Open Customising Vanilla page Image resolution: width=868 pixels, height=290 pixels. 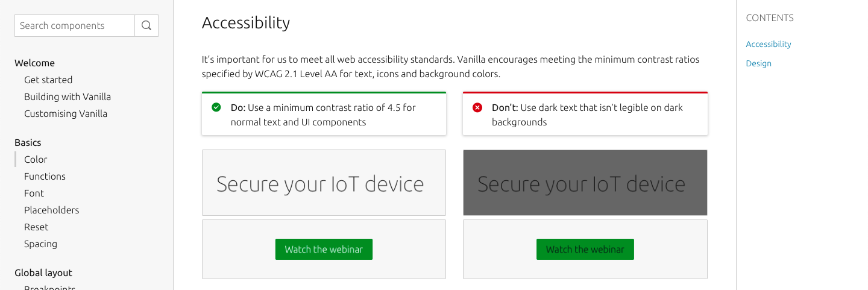point(66,113)
